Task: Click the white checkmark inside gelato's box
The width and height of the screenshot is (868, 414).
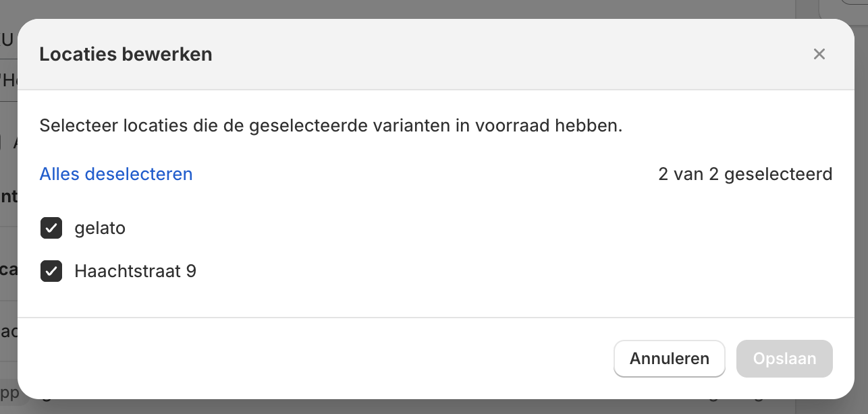Action: tap(51, 229)
